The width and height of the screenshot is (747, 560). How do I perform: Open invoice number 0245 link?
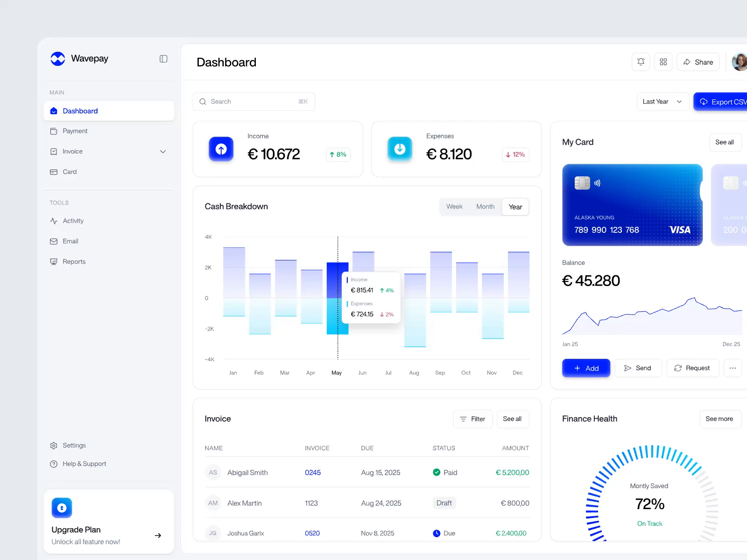[x=313, y=473]
